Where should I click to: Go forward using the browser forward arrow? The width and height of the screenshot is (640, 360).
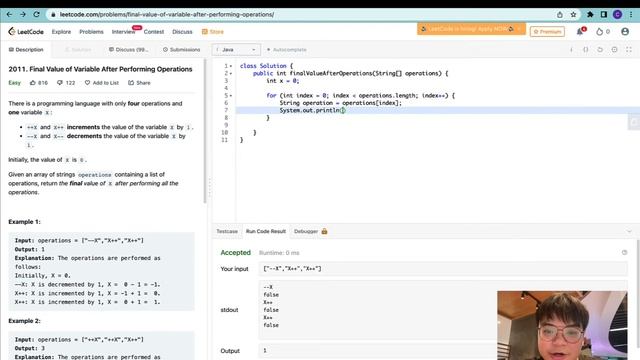[23, 14]
